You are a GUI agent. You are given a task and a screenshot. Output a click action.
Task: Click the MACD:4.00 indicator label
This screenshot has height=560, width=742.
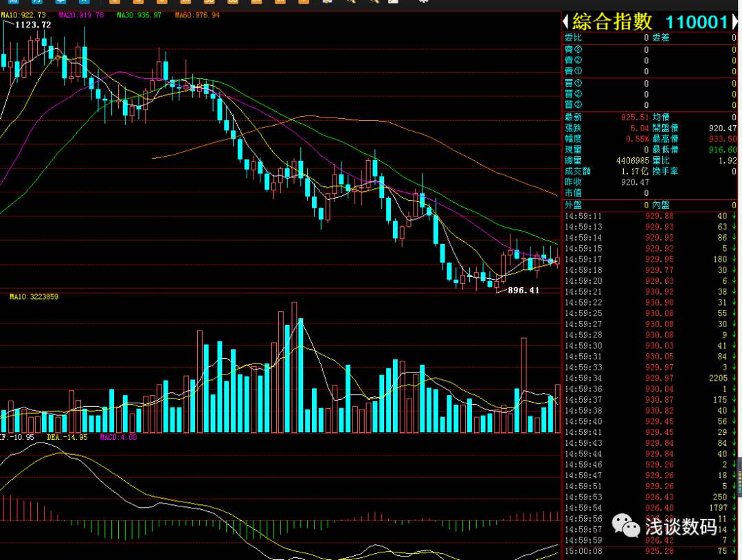[x=118, y=437]
